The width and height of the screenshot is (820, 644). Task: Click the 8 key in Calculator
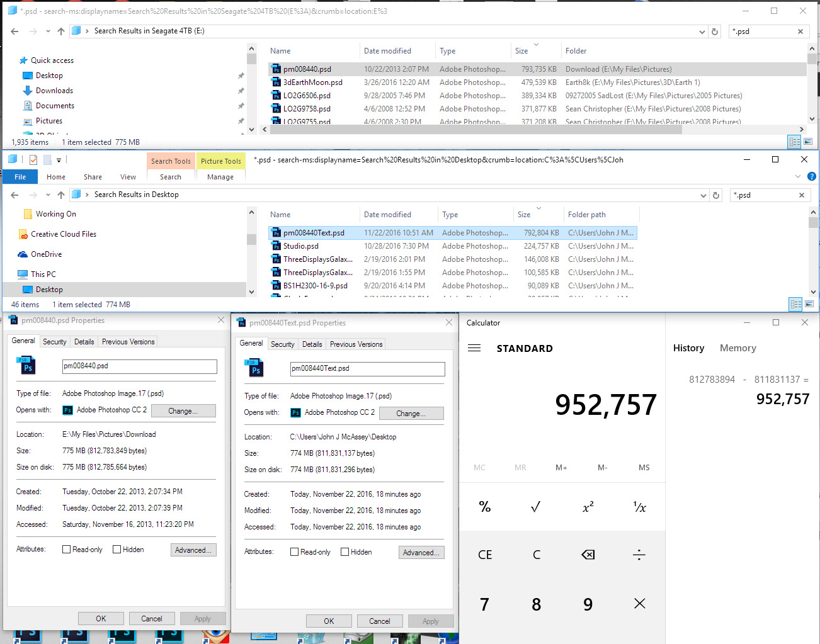pyautogui.click(x=536, y=604)
